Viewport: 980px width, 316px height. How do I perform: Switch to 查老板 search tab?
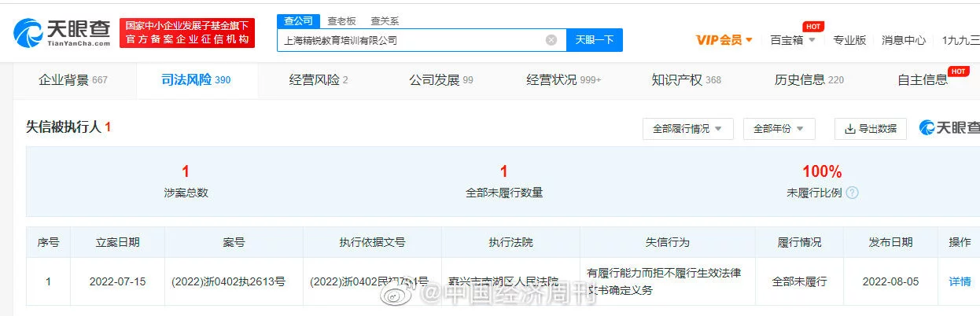(x=342, y=21)
